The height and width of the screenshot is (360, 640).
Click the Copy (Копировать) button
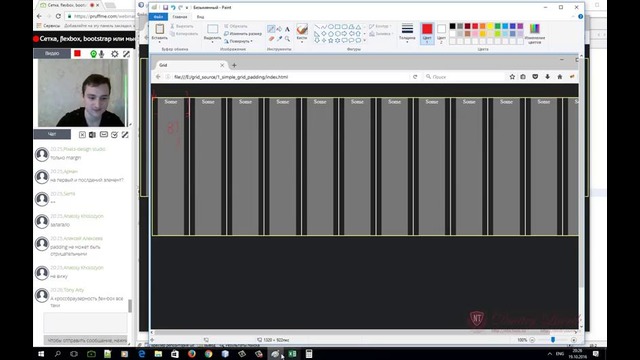[x=184, y=34]
